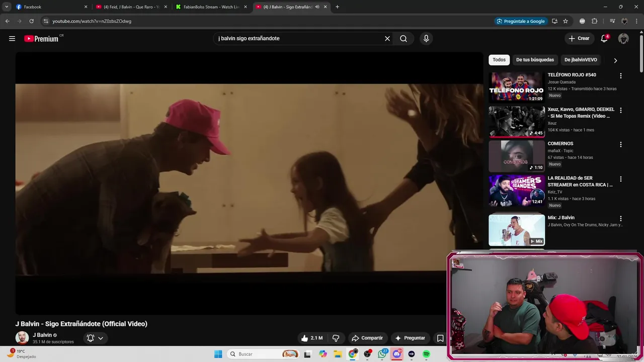
Task: Click the Crear button
Action: (x=579, y=39)
